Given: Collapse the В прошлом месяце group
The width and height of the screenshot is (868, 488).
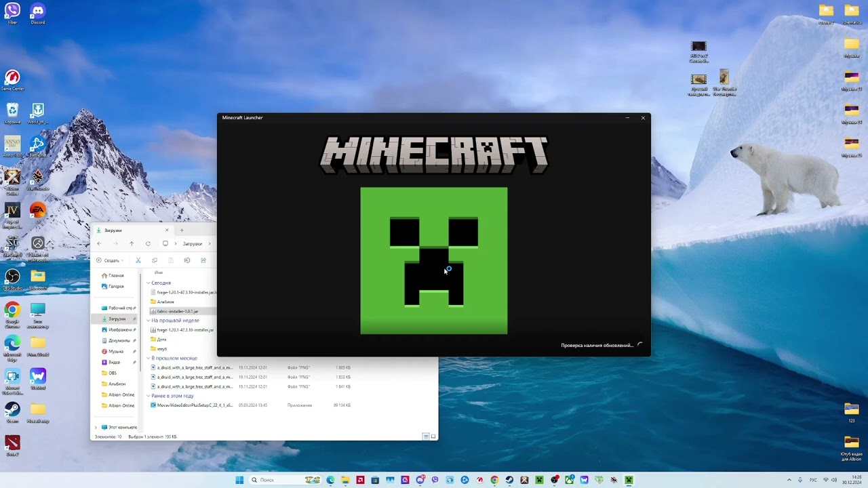Looking at the screenshot, I should (x=149, y=358).
